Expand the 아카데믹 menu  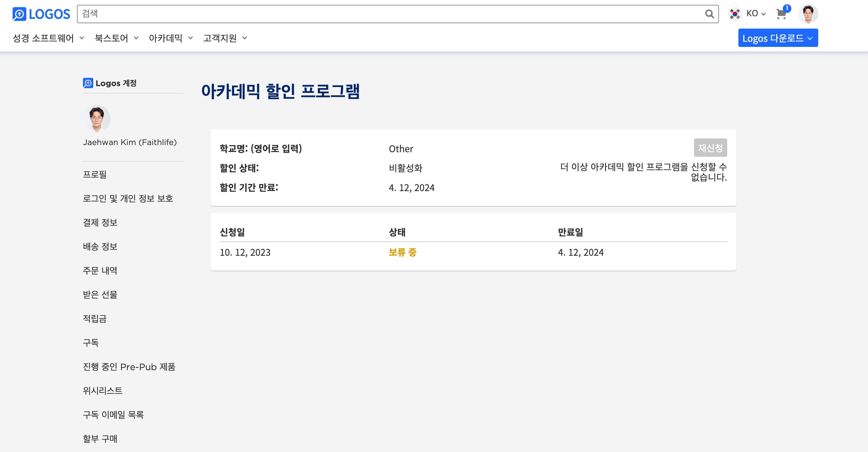[x=171, y=38]
